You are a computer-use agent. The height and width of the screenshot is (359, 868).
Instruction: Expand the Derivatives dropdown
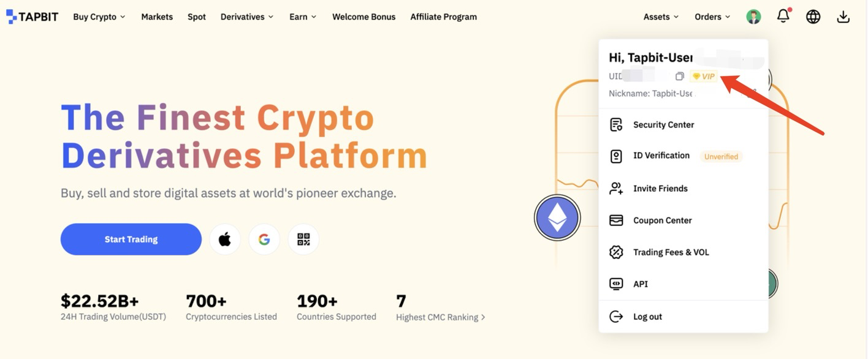point(247,17)
